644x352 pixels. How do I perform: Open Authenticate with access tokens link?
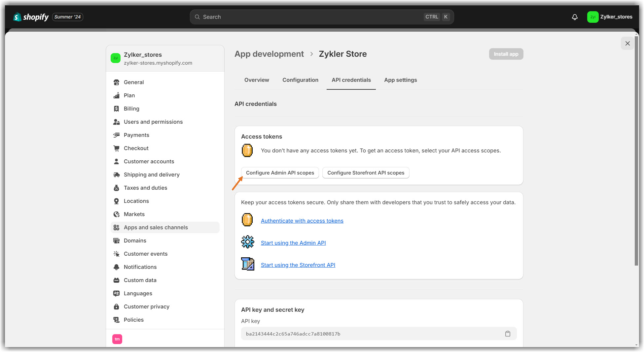pyautogui.click(x=302, y=221)
